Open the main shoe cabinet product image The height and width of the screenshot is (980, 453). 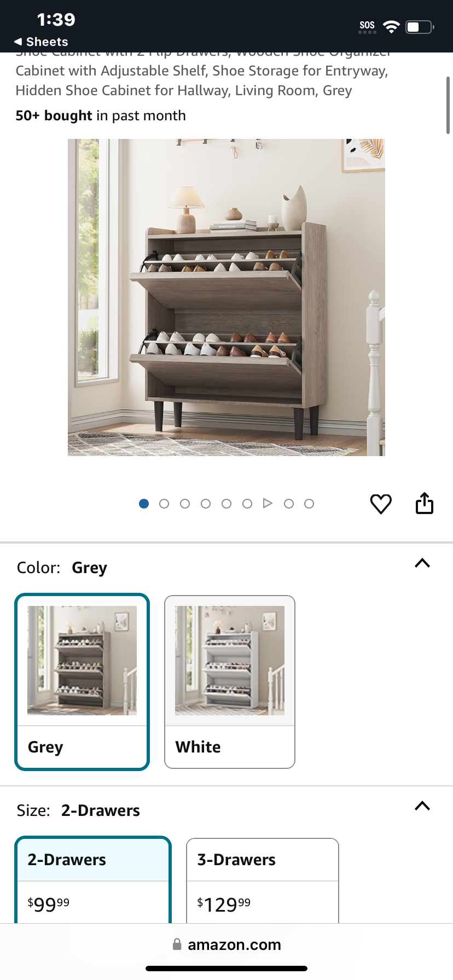(x=226, y=297)
